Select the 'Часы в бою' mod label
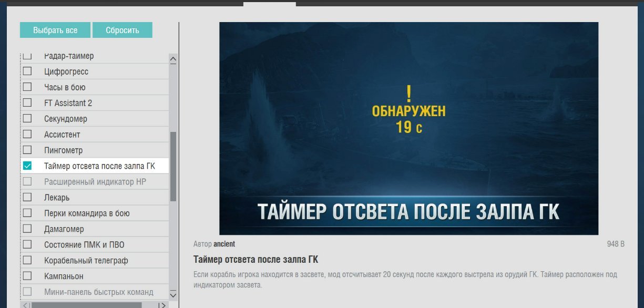 coord(65,87)
